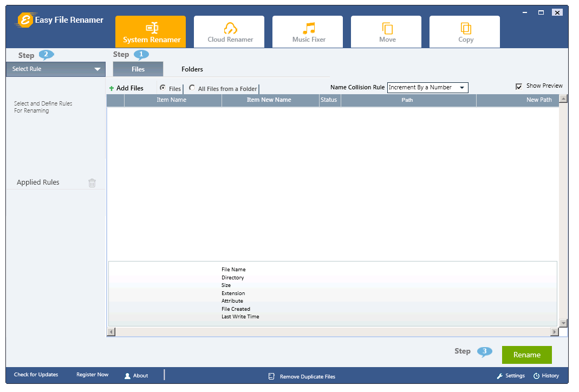This screenshot has width=579, height=392.
Task: Click the vertical scrollbar up arrow
Action: 563,99
